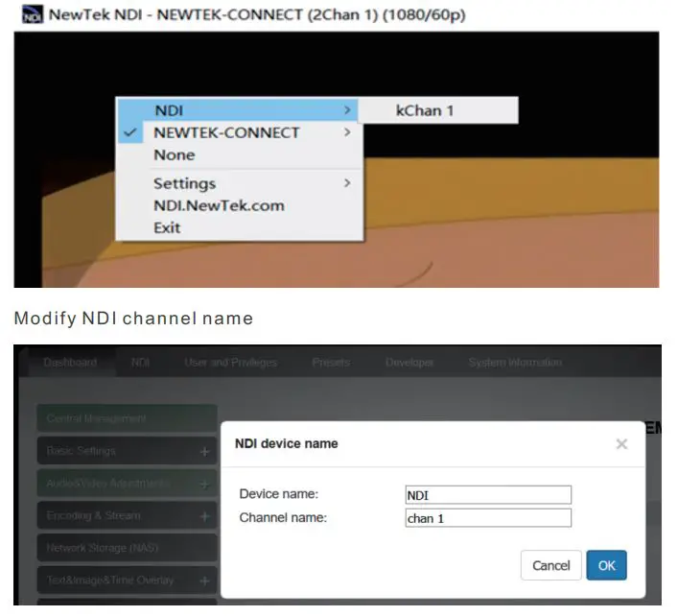This screenshot has width=678, height=616.
Task: Select None in the context menu
Action: pyautogui.click(x=175, y=154)
